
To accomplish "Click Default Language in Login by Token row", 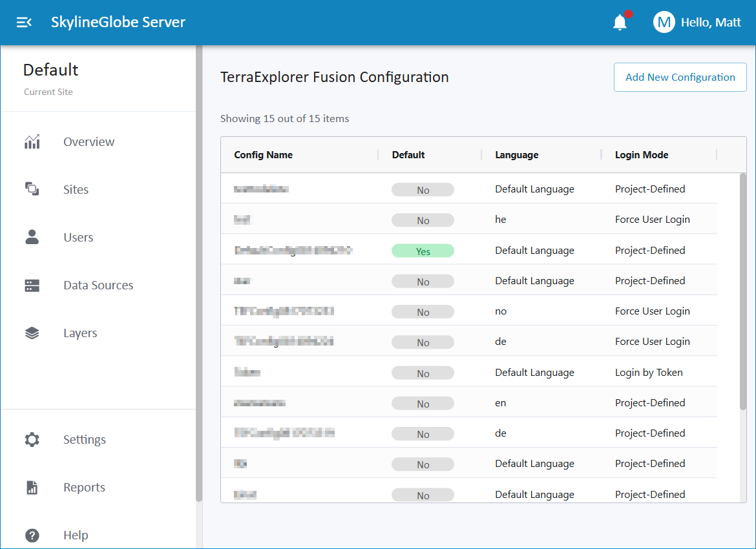I will (x=534, y=373).
